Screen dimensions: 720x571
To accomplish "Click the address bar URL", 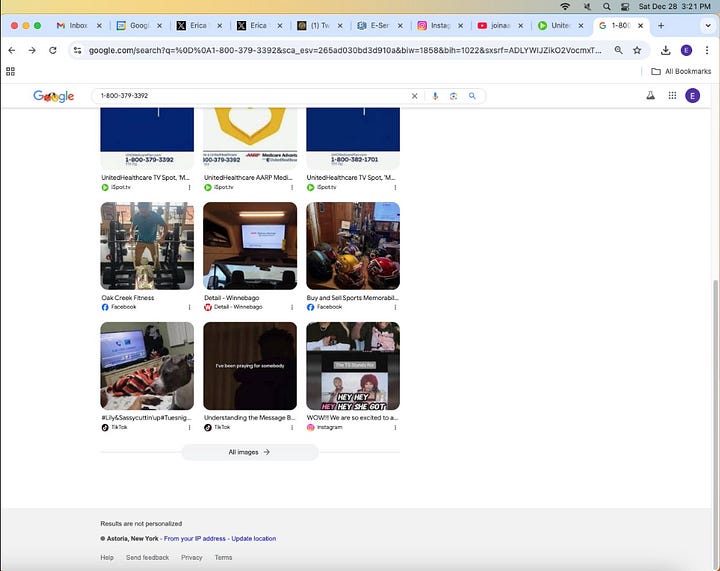I will pyautogui.click(x=344, y=50).
